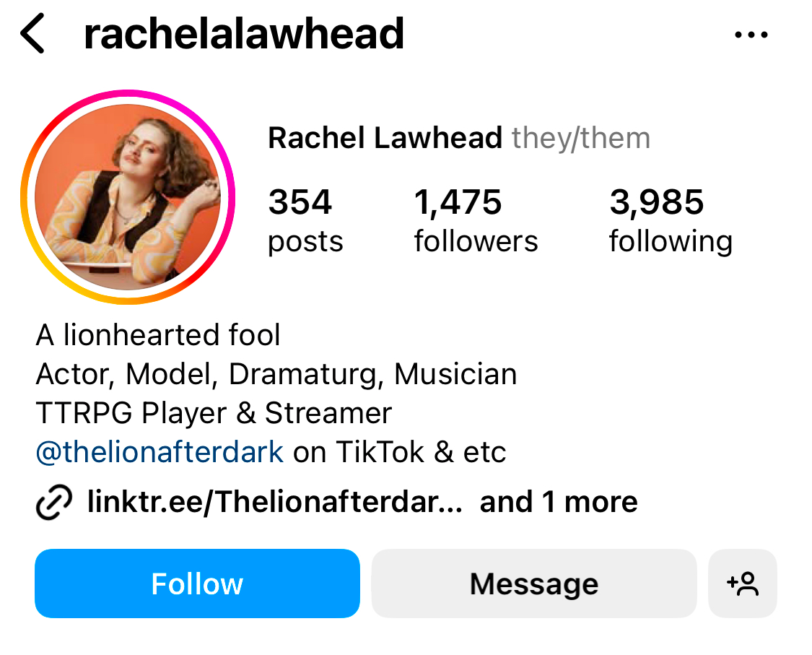Click 'TTRPG Player & Streamer' bio text
This screenshot has height=655, width=812.
click(x=214, y=413)
